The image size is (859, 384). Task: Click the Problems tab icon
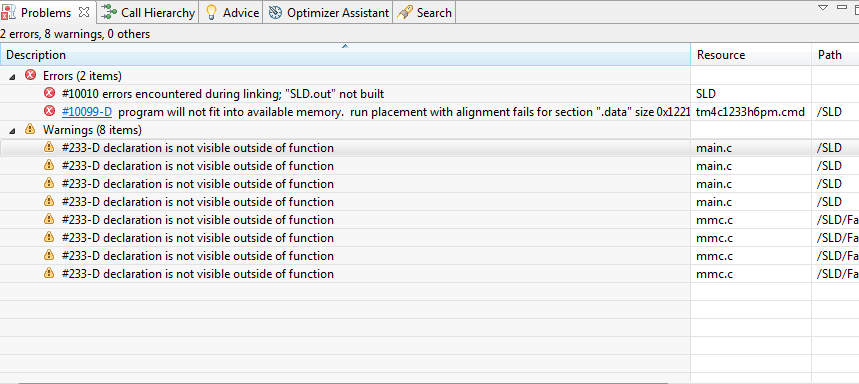[x=8, y=13]
